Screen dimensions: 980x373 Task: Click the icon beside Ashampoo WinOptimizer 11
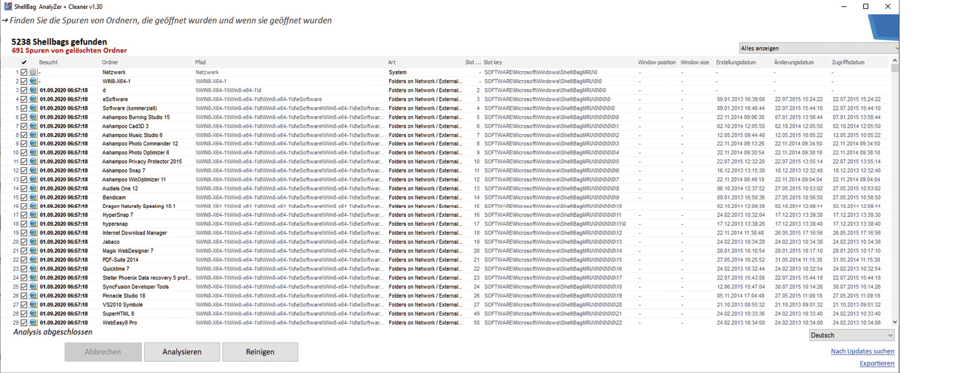pos(33,180)
